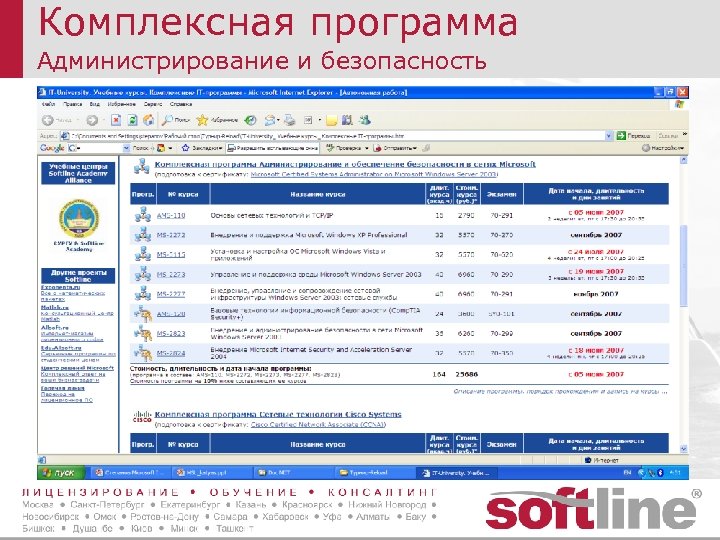Click the History clock icon
The height and width of the screenshot is (540, 720).
click(x=250, y=120)
